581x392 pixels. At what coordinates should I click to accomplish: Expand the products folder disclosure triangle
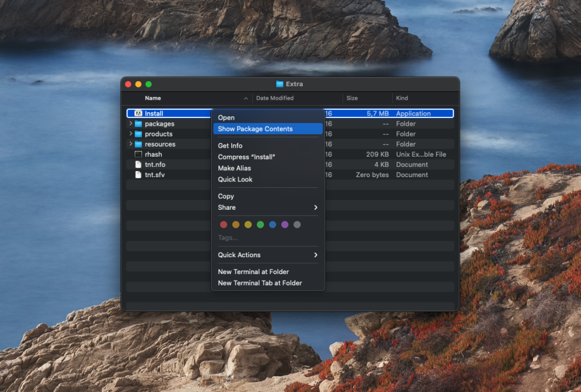pos(131,134)
